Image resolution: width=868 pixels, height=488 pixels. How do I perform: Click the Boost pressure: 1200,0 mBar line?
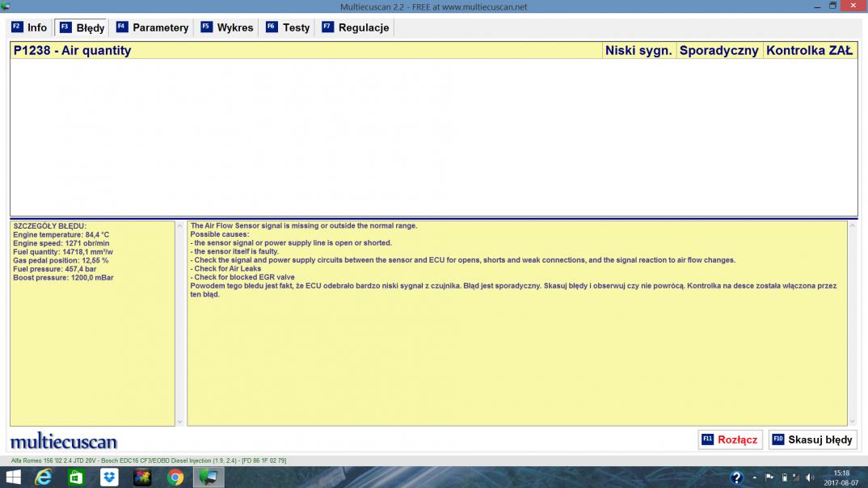pos(63,278)
